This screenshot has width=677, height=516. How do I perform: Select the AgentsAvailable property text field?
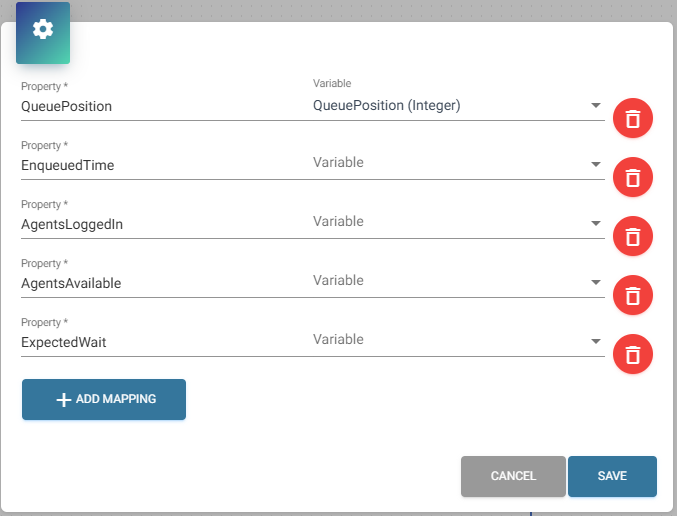(160, 283)
